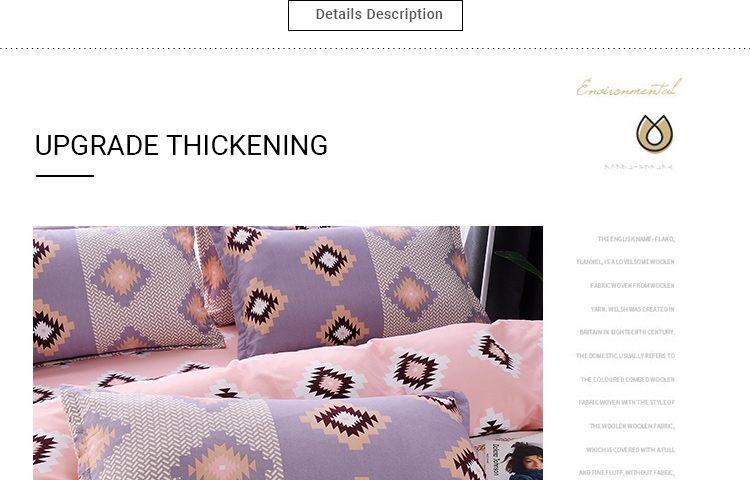
Task: Click the gold droplet Environmental logo icon
Action: click(654, 134)
